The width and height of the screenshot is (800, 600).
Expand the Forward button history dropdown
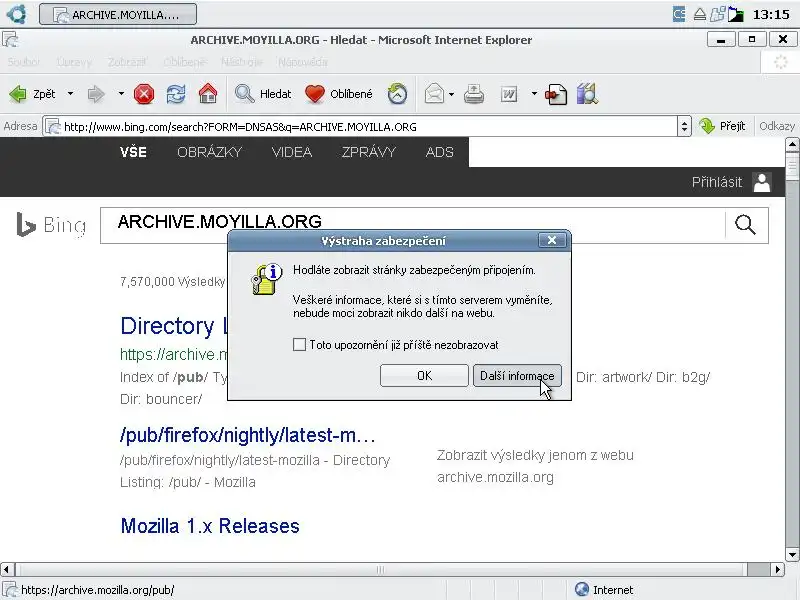click(x=121, y=94)
